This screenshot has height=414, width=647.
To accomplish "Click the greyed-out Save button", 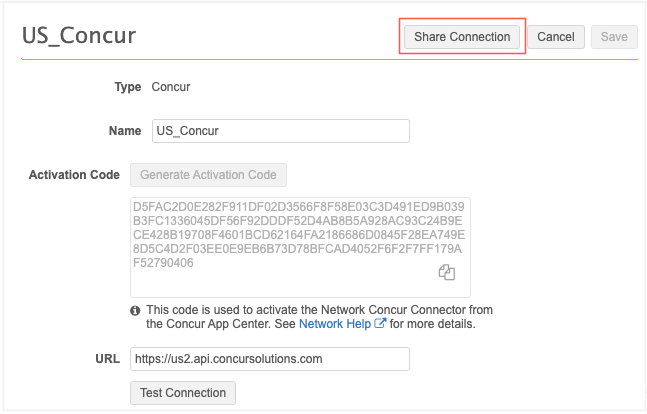I will [x=614, y=37].
